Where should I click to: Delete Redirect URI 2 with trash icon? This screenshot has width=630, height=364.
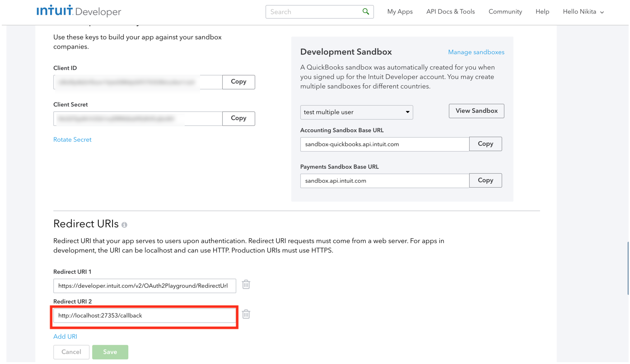pos(246,314)
